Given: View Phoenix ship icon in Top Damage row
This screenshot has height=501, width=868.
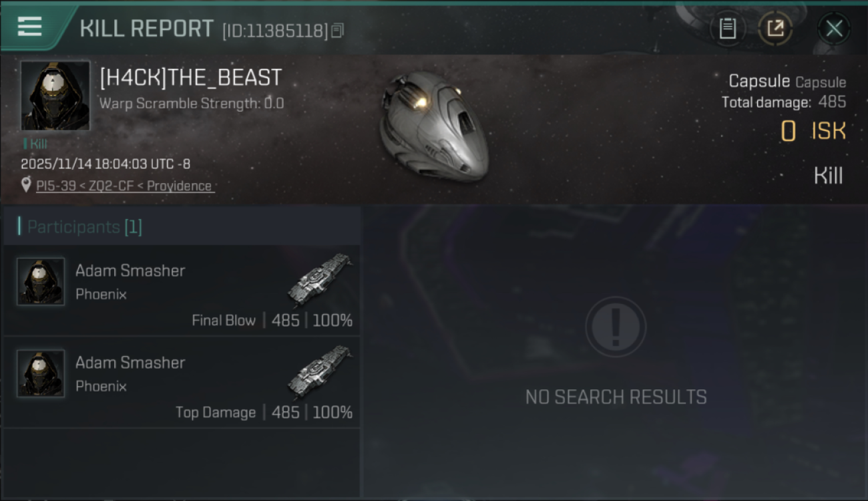Looking at the screenshot, I should pyautogui.click(x=320, y=371).
